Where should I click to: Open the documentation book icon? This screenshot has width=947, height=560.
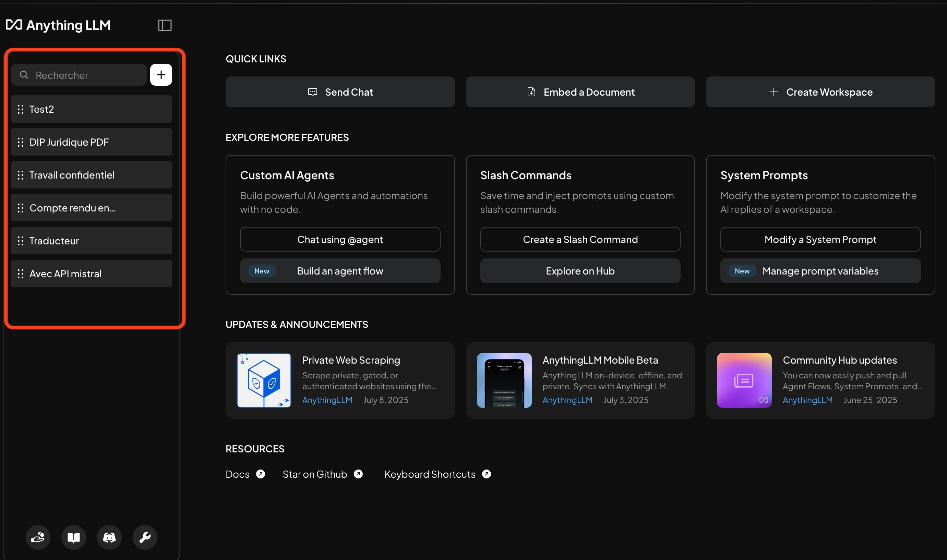point(74,537)
